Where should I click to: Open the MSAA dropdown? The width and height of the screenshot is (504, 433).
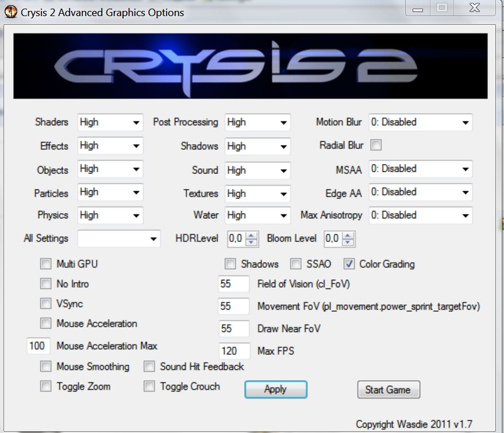(x=421, y=169)
